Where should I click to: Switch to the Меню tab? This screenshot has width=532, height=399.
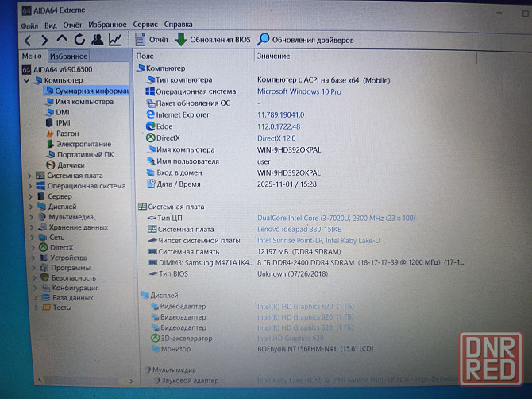coord(32,56)
